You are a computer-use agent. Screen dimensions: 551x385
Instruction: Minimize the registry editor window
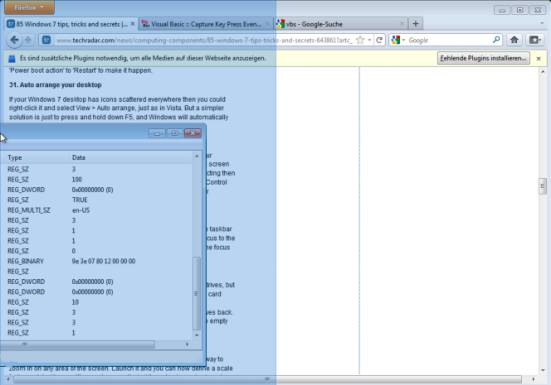tap(157, 133)
